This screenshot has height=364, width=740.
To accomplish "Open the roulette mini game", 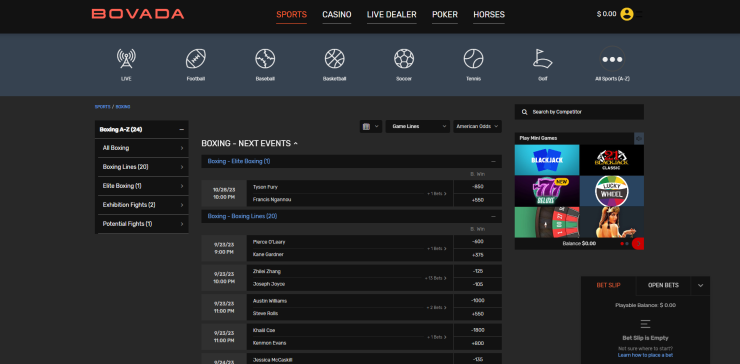I will click(x=547, y=222).
